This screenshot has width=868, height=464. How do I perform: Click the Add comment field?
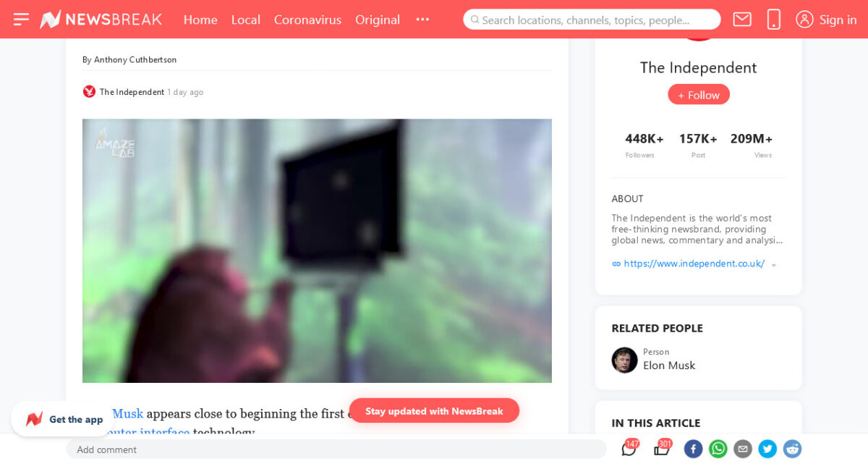tap(336, 450)
